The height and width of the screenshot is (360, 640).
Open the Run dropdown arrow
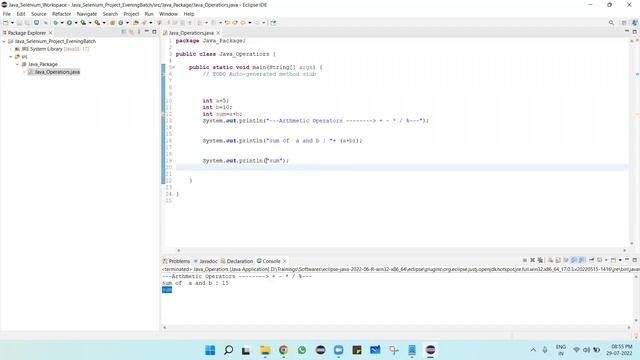click(x=76, y=23)
